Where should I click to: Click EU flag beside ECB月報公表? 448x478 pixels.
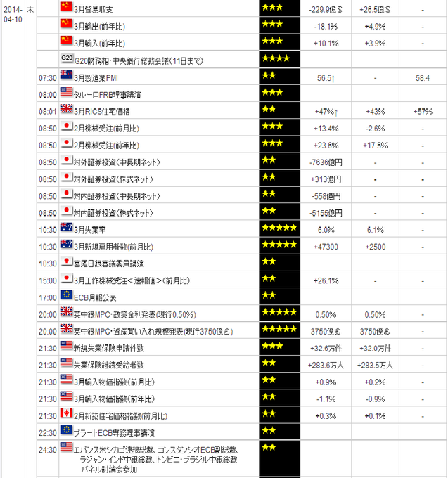[67, 295]
